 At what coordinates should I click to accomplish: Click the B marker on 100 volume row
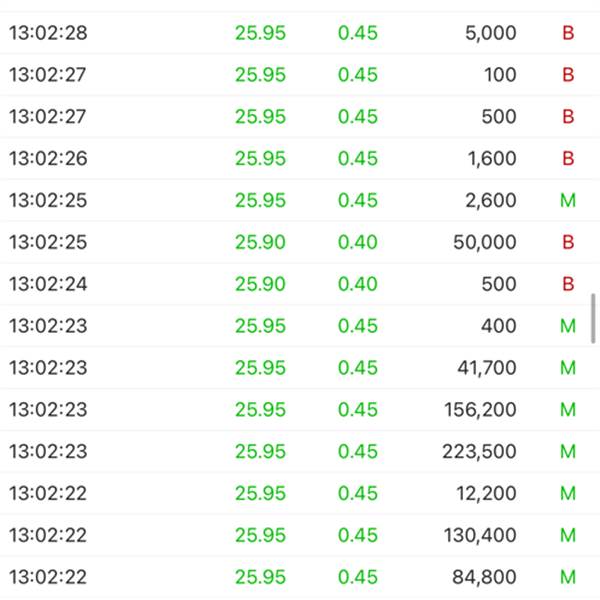pos(568,75)
